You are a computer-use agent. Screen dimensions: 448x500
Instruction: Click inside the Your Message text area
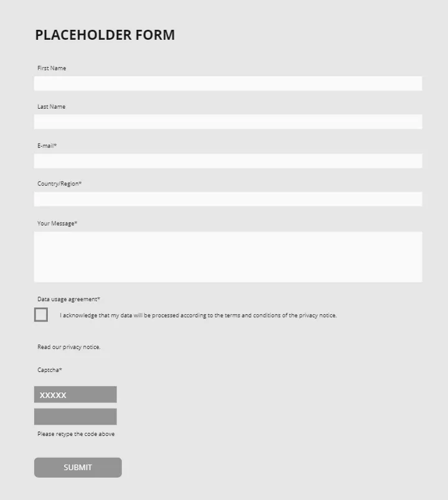pos(228,257)
